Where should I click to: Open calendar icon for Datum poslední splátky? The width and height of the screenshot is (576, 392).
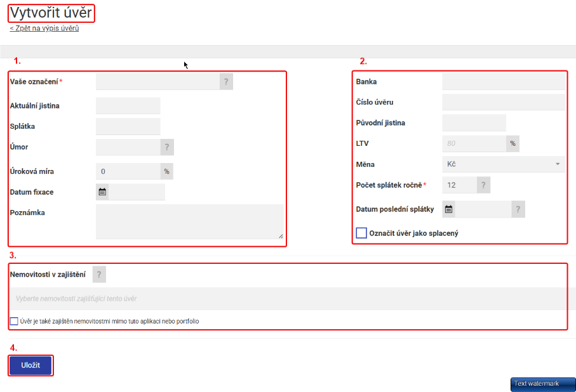coord(448,209)
